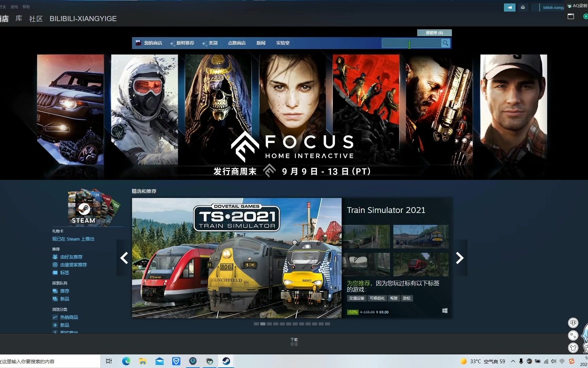Open the 新闻 news tab
Image resolution: width=588 pixels, height=368 pixels.
pyautogui.click(x=261, y=43)
